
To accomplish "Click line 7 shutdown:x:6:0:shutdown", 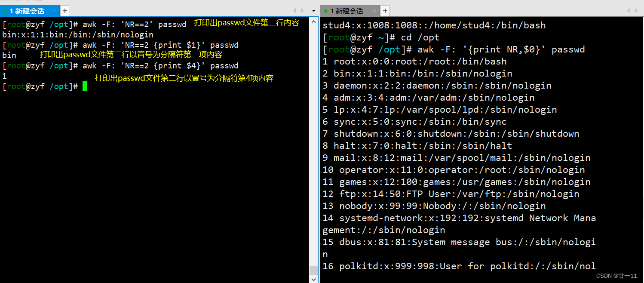I will [x=451, y=134].
